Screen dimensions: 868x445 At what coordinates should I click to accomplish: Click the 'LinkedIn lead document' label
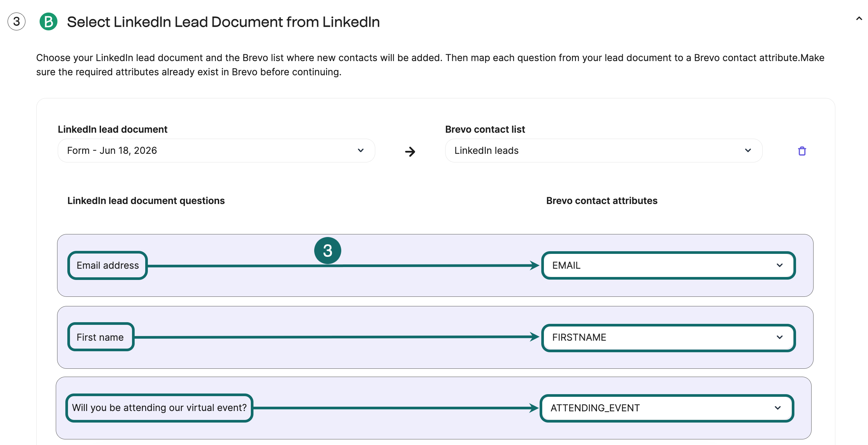[113, 129]
